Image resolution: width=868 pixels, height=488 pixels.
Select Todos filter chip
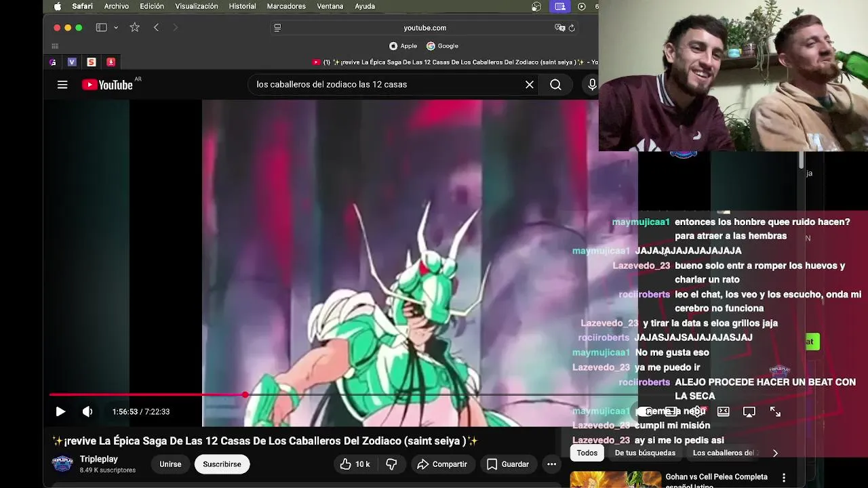[587, 453]
